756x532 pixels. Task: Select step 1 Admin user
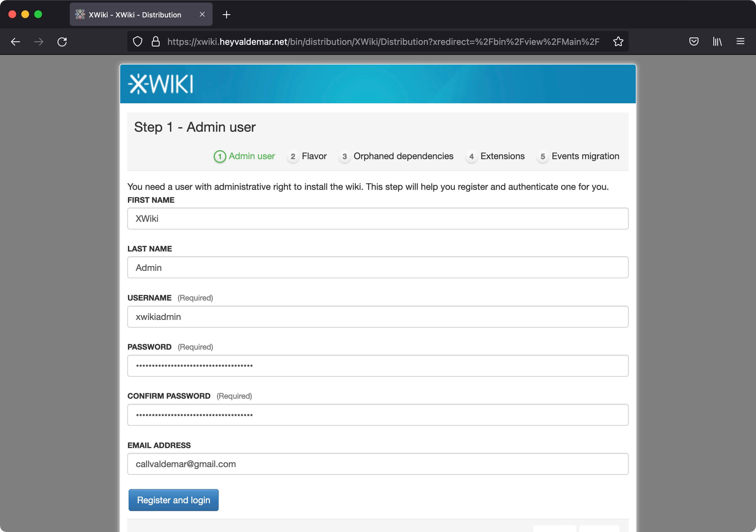[244, 156]
